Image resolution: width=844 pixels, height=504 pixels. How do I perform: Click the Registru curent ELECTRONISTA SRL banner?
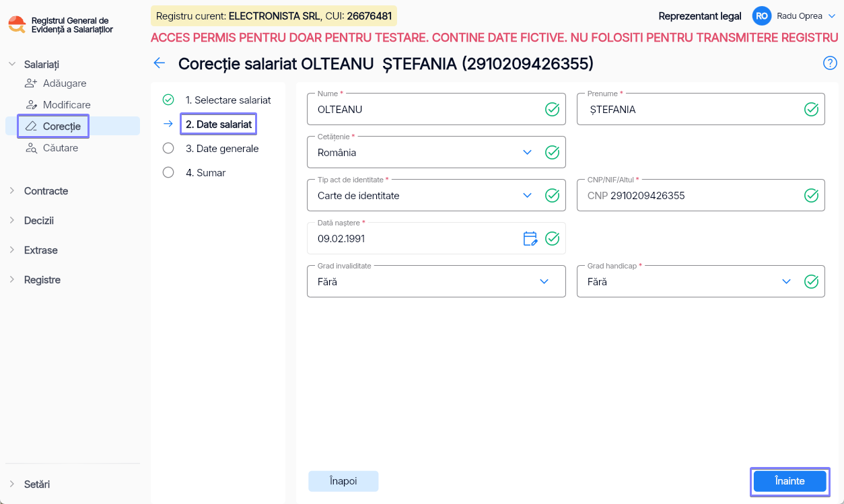pyautogui.click(x=274, y=16)
